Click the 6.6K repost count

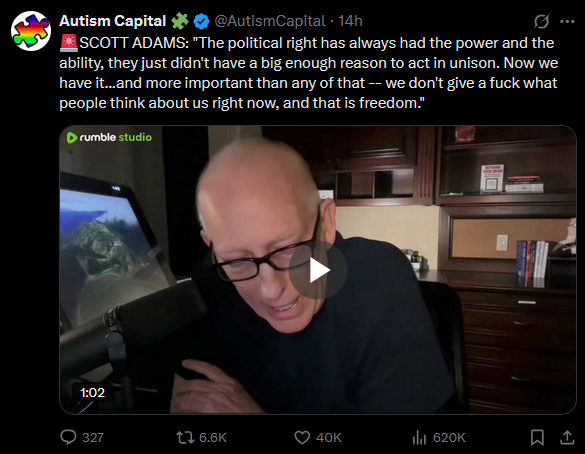point(213,437)
